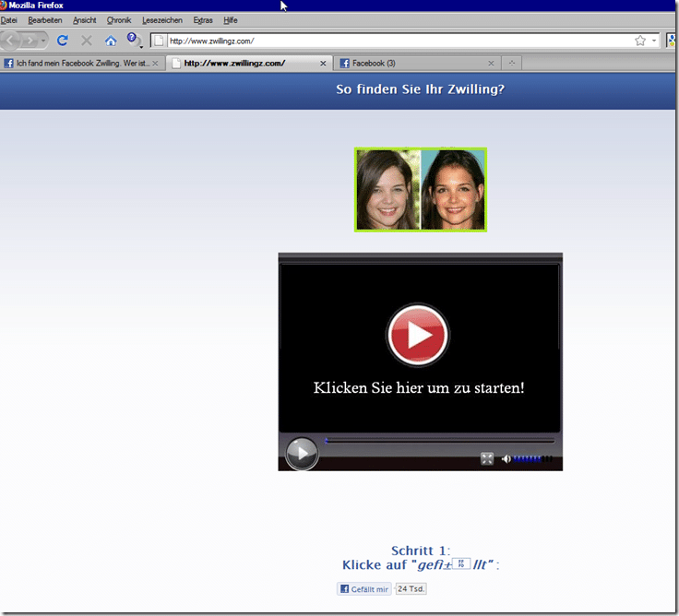Click the twin faces photo
The width and height of the screenshot is (679, 616).
point(421,190)
